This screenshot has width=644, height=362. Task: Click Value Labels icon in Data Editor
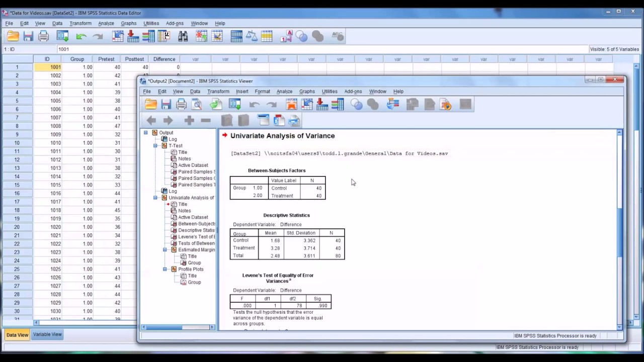[286, 36]
